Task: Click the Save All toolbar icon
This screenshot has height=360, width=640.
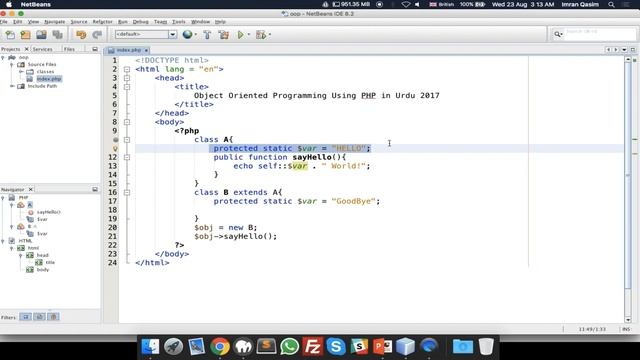Action: (x=57, y=35)
